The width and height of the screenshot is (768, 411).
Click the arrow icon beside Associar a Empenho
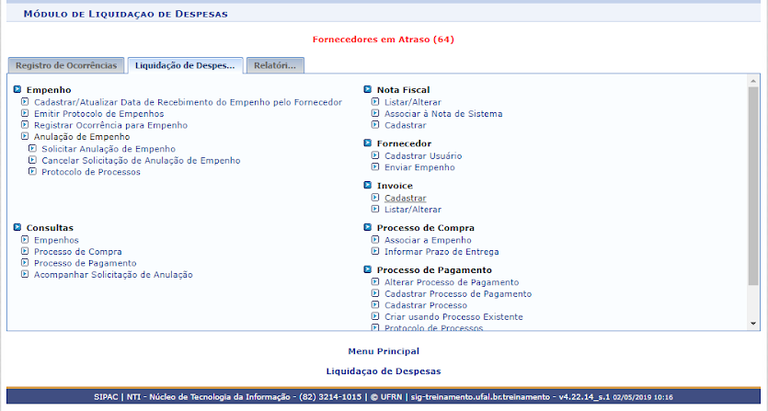(x=375, y=240)
